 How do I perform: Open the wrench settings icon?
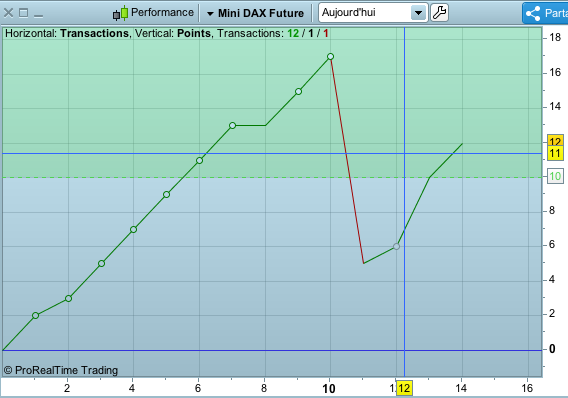tap(439, 13)
